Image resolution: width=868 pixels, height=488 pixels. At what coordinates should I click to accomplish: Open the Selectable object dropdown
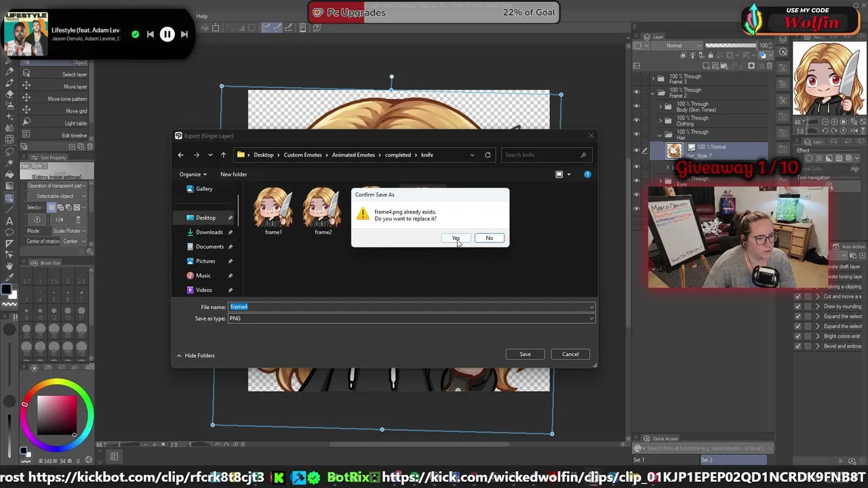(x=58, y=197)
